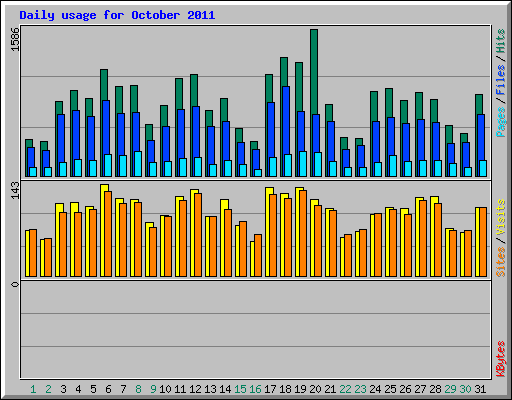The image size is (512, 400).
Task: Click the green hits bar for day 24
Action: pyautogui.click(x=374, y=106)
